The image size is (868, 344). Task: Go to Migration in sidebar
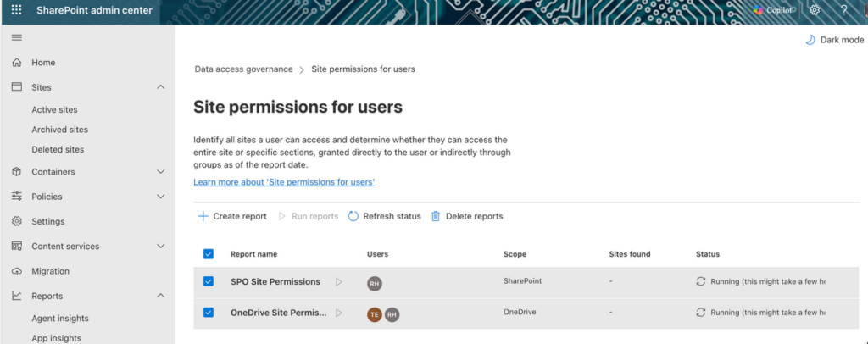click(50, 271)
